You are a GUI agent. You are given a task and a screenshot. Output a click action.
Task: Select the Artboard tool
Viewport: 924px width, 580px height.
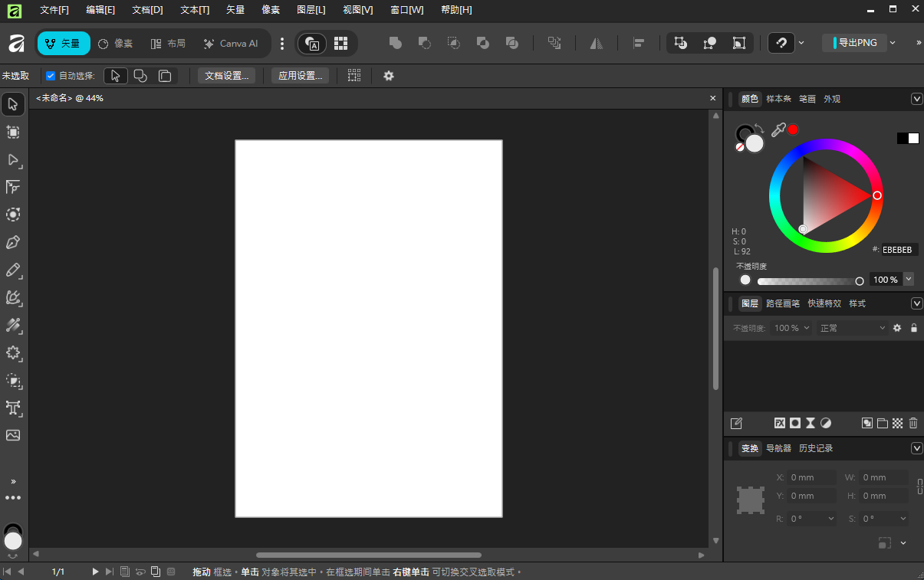13,132
